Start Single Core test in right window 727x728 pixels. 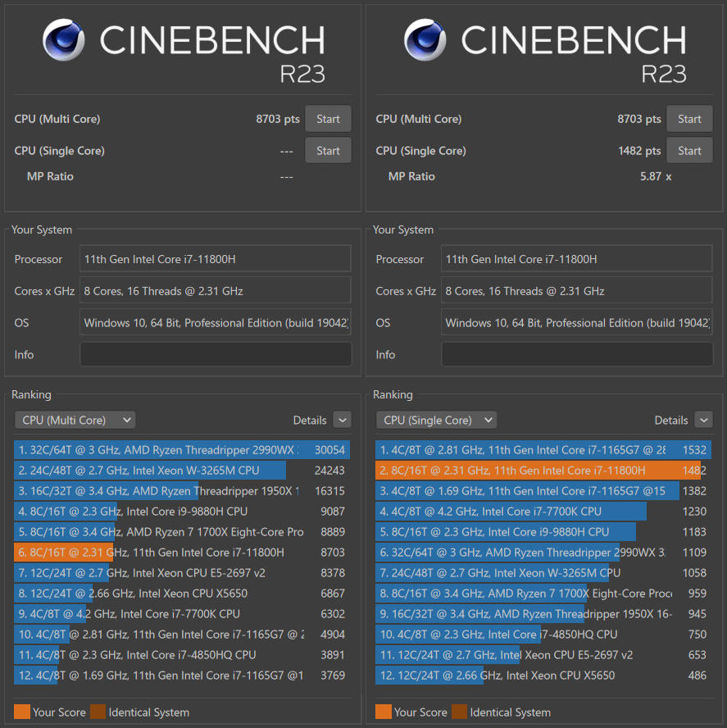tap(689, 150)
